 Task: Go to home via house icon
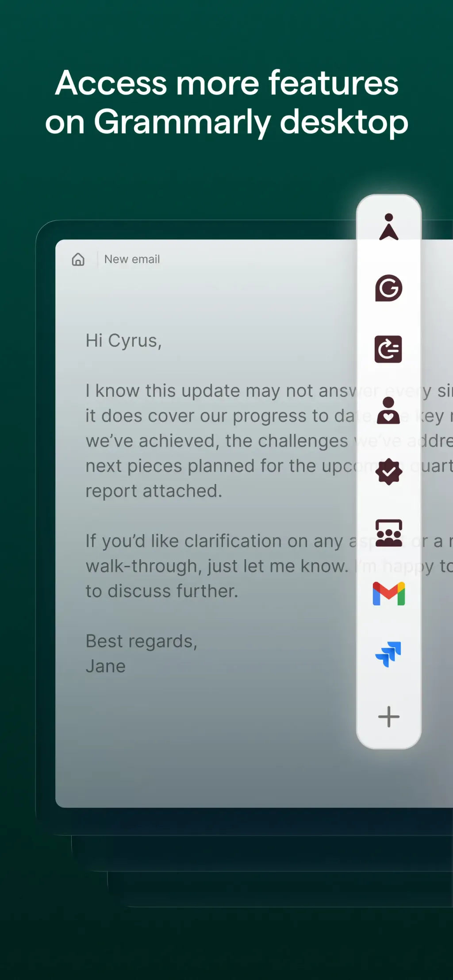78,259
